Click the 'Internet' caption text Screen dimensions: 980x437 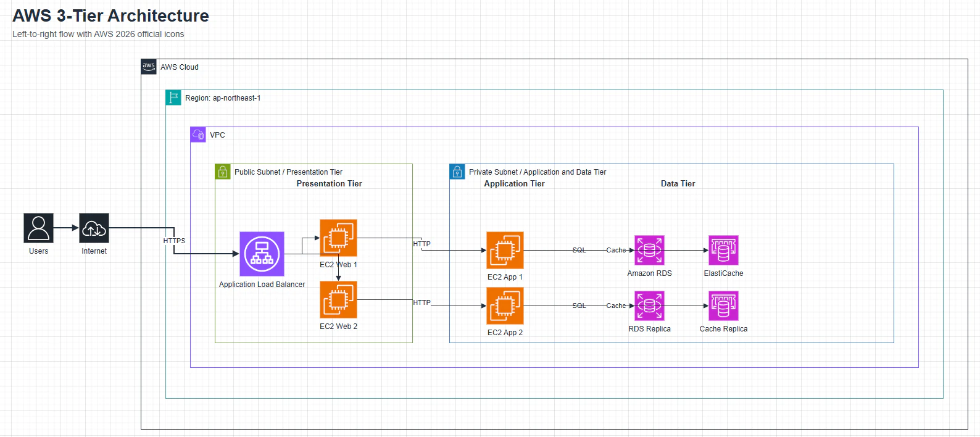click(94, 251)
